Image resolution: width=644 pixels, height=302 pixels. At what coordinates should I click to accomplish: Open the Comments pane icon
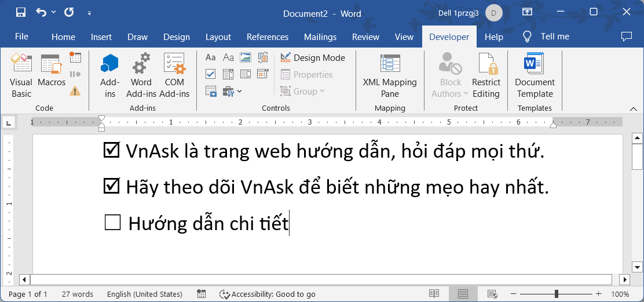pyautogui.click(x=627, y=37)
